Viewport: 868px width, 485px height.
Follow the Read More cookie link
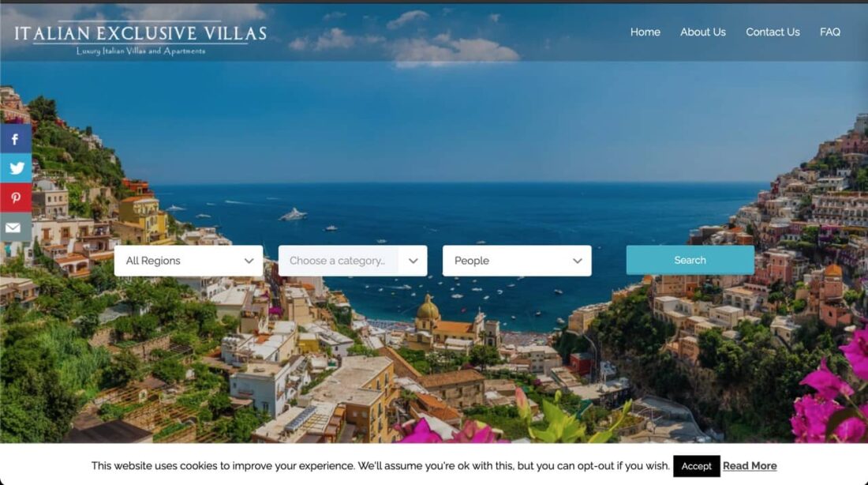tap(750, 466)
